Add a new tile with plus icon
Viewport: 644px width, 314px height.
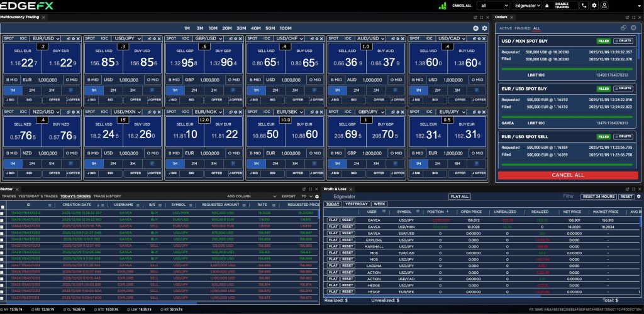[476, 28]
